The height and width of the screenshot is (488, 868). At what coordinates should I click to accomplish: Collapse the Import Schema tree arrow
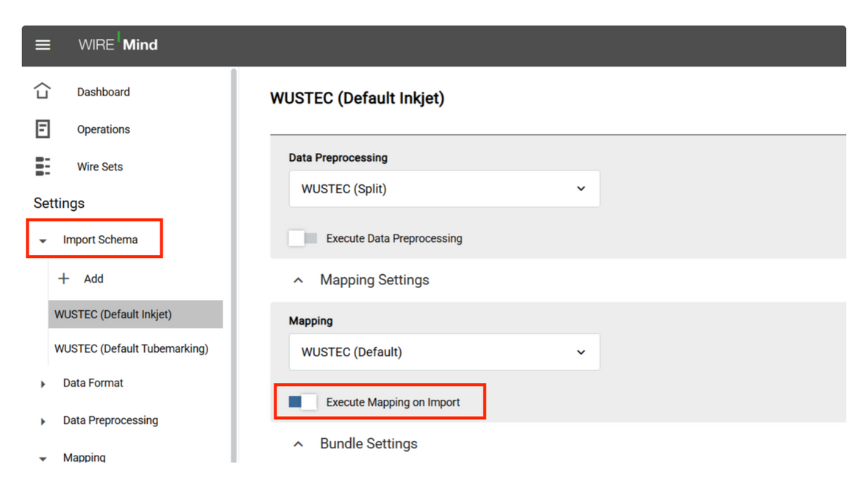[43, 240]
